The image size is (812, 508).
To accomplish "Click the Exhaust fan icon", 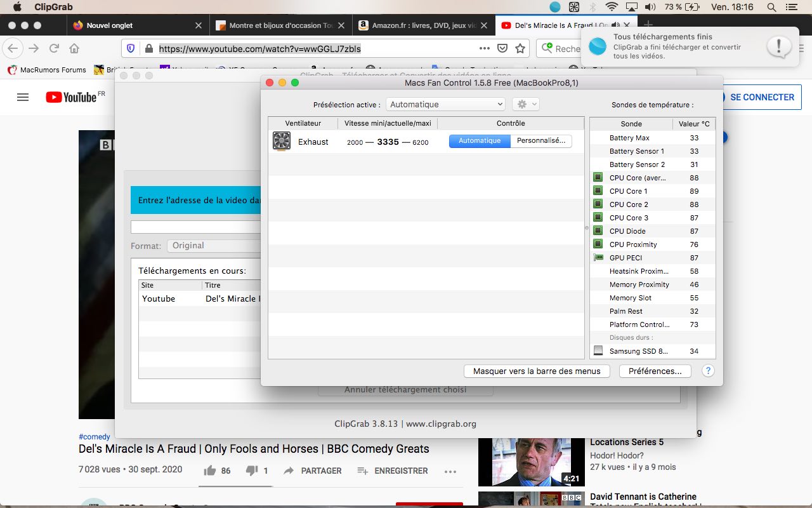I will pyautogui.click(x=282, y=141).
